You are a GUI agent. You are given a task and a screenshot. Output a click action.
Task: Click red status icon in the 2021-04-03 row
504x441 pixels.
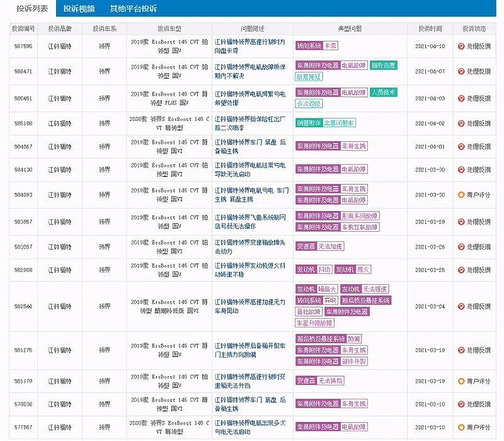pyautogui.click(x=461, y=98)
